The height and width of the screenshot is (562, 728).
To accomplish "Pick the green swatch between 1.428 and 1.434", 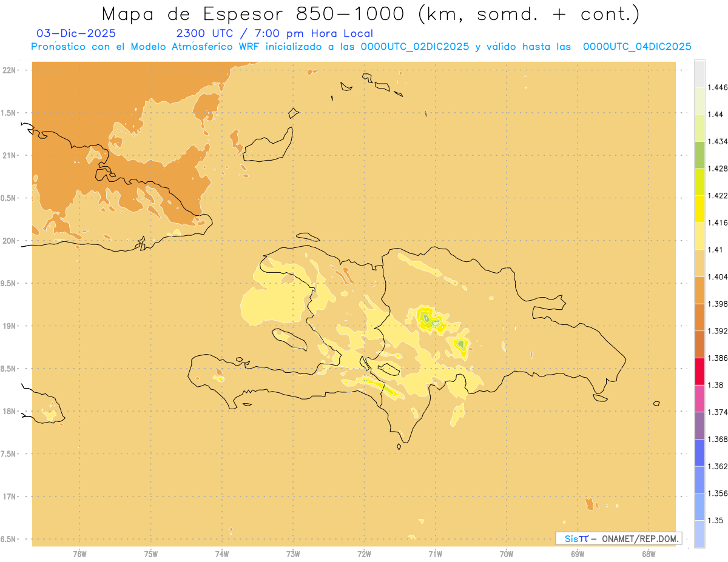I will pyautogui.click(x=699, y=155).
